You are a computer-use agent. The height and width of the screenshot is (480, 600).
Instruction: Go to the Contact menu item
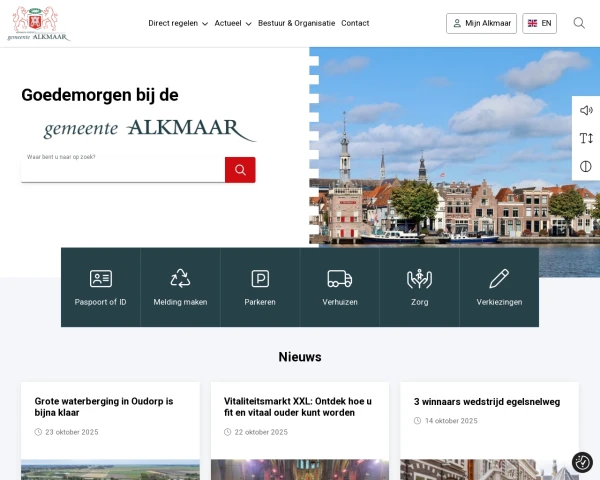(x=355, y=23)
